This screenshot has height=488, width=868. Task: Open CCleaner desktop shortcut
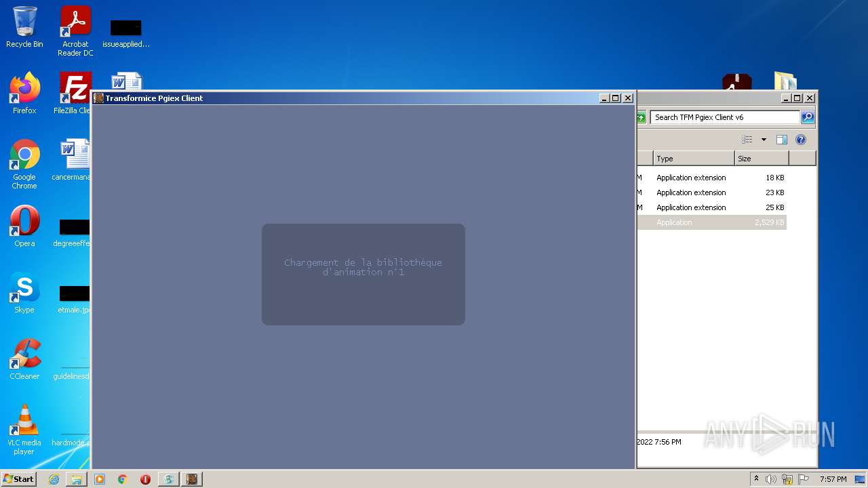coord(24,359)
